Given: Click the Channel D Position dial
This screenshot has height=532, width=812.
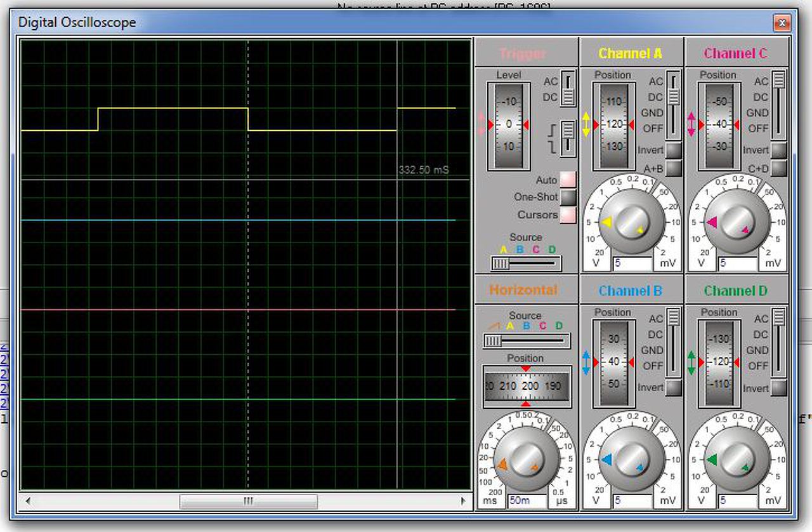Looking at the screenshot, I should (719, 363).
